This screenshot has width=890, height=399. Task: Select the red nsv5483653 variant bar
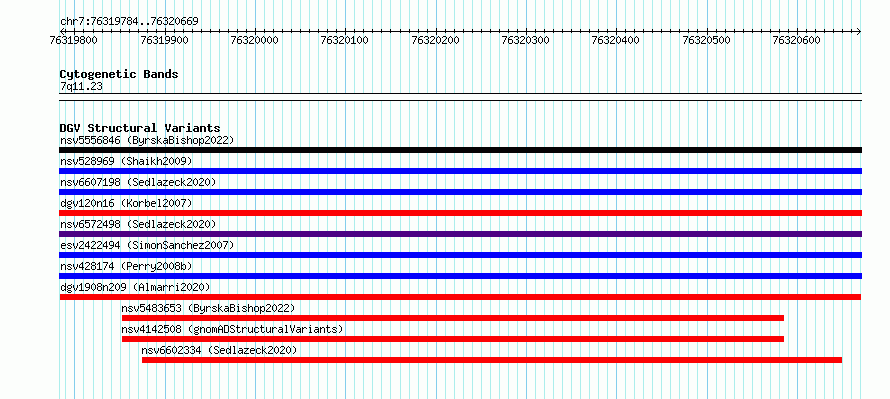(453, 318)
